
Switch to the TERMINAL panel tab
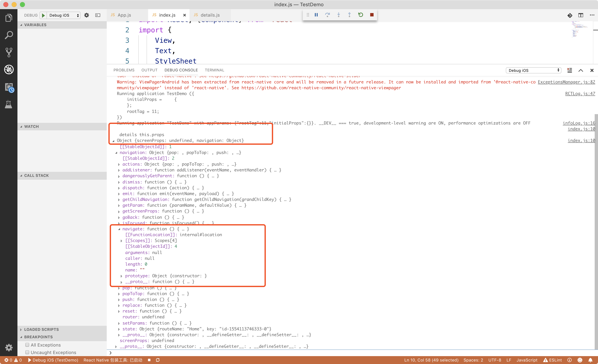point(214,70)
